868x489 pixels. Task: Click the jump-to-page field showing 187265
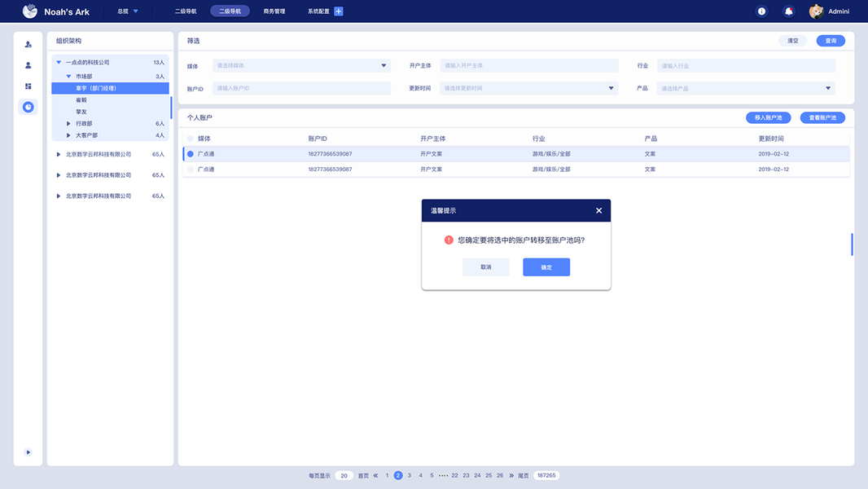pos(546,476)
